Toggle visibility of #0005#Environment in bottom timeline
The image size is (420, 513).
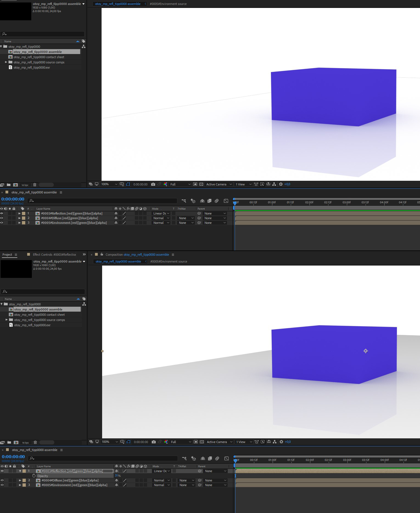tap(2, 485)
